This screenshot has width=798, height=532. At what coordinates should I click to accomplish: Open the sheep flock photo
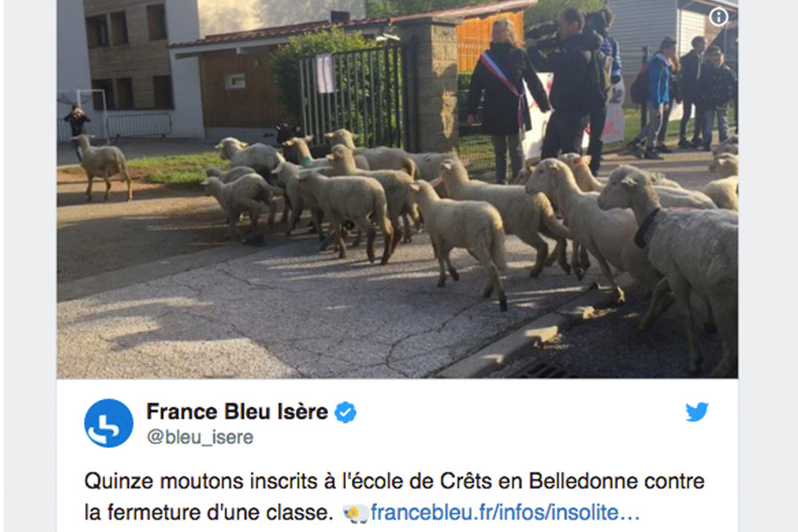click(397, 189)
